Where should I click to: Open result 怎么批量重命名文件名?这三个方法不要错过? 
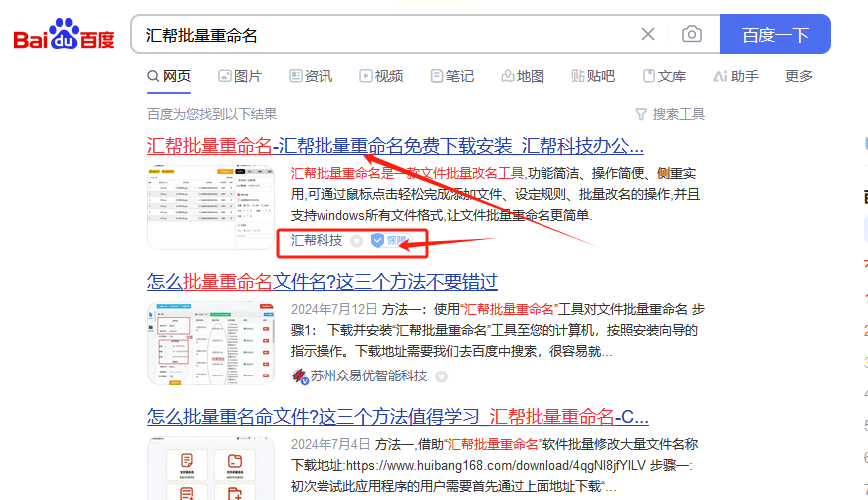pos(323,282)
